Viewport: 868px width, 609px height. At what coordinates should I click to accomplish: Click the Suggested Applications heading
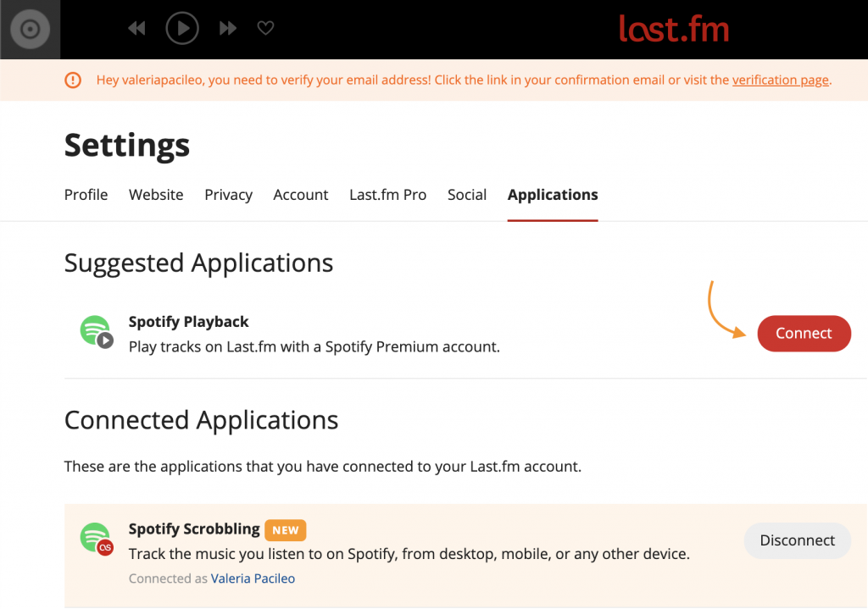(x=198, y=263)
